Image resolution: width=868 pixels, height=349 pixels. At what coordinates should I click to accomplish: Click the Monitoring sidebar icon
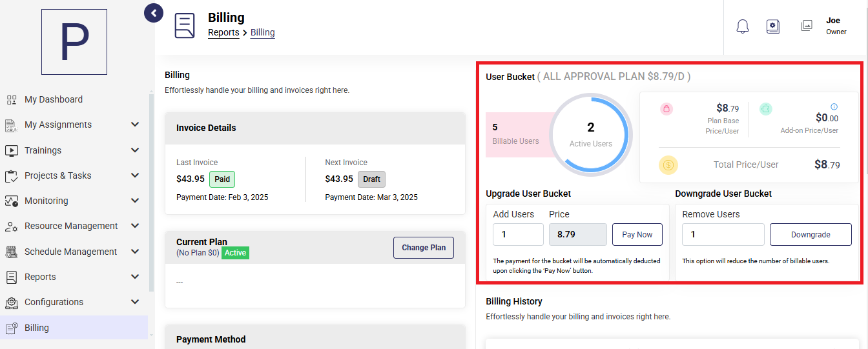click(11, 201)
